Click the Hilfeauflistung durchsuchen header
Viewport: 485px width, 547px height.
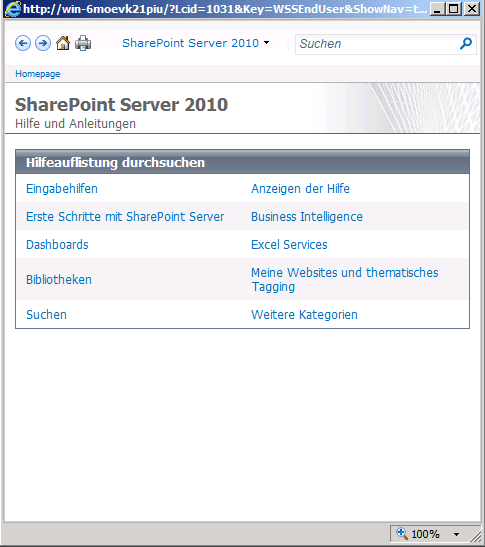tap(115, 163)
